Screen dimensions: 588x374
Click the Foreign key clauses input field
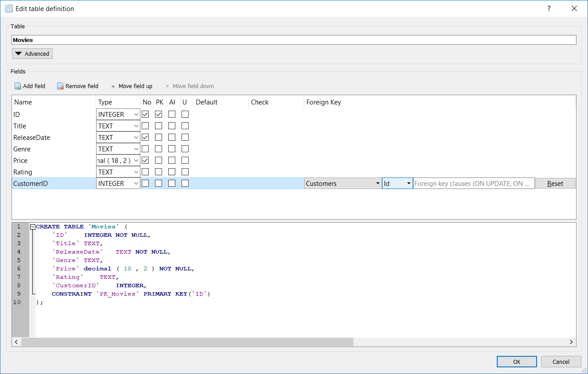point(474,184)
